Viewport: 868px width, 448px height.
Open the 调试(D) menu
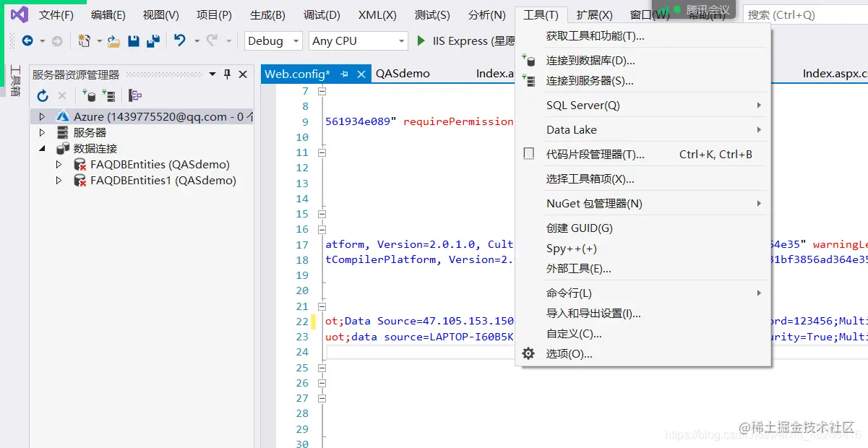tap(322, 14)
